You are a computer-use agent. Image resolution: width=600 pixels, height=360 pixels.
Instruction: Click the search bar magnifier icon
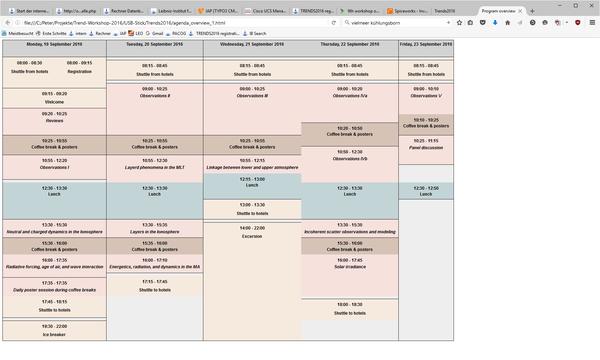coord(347,23)
